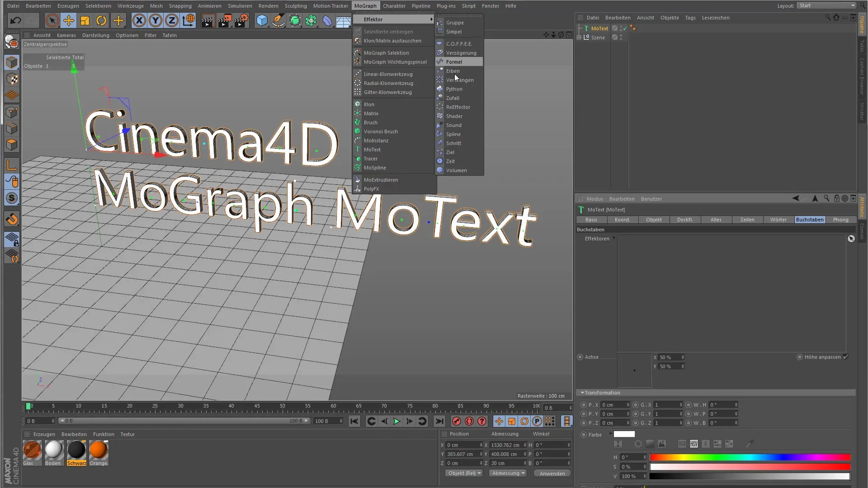Screen dimensions: 868x488
Task: Play the animation forward
Action: pos(396,421)
